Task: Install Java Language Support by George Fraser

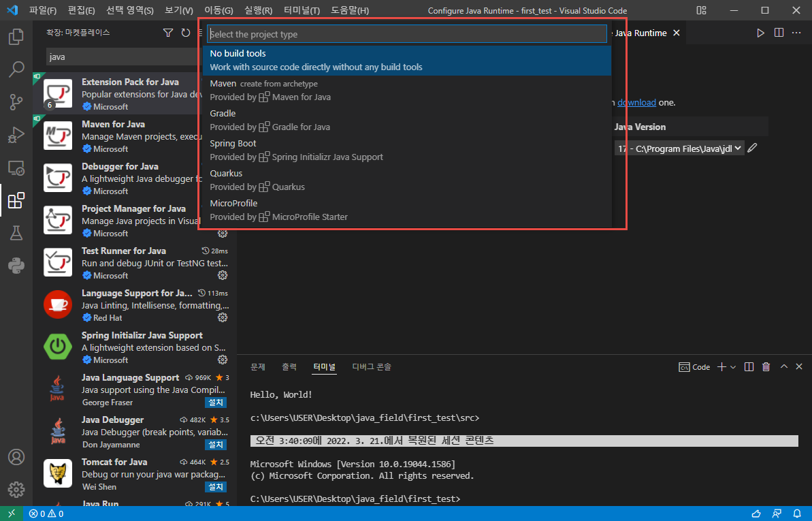Action: 216,402
